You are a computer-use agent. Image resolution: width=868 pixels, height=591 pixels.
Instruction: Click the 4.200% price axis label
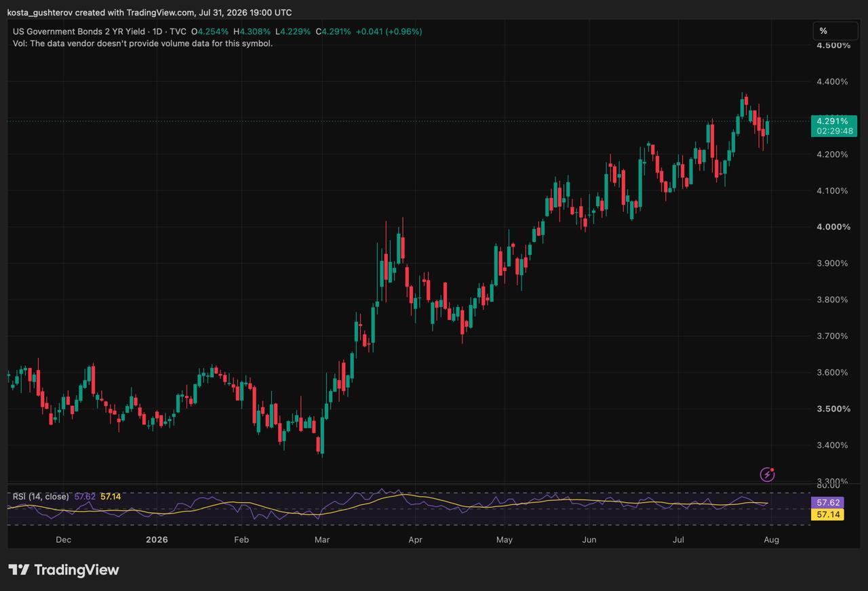(833, 155)
